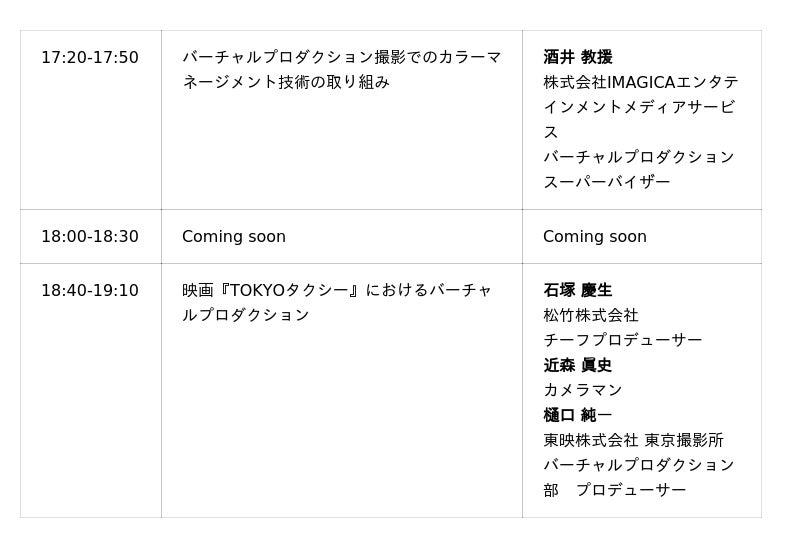This screenshot has height=548, width=800.
Task: Click the 松竹株式会社 company text
Action: click(591, 316)
